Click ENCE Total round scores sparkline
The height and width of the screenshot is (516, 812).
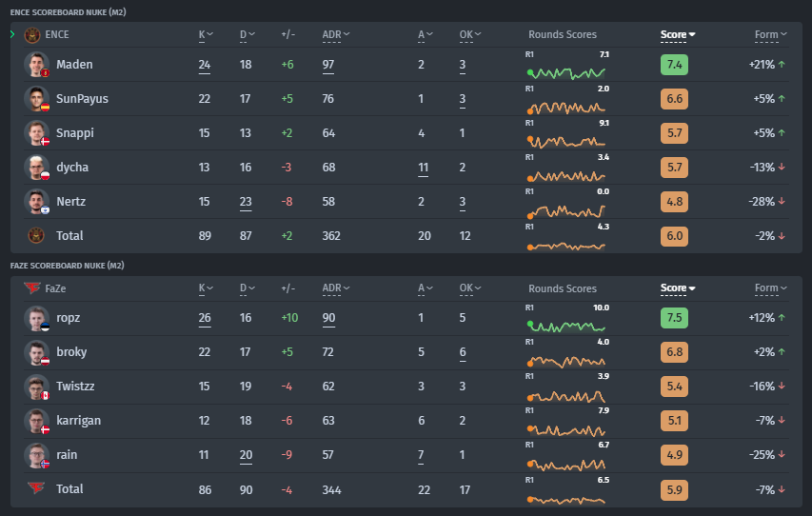point(566,247)
